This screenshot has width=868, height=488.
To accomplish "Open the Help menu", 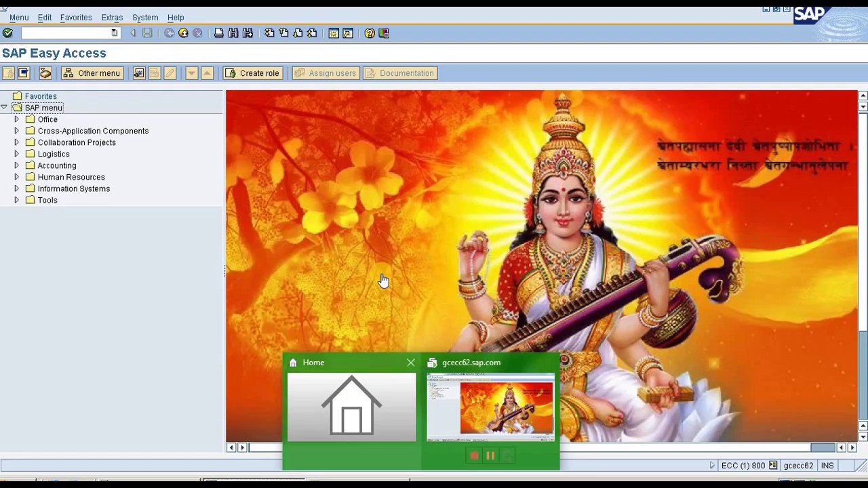I will 176,18.
